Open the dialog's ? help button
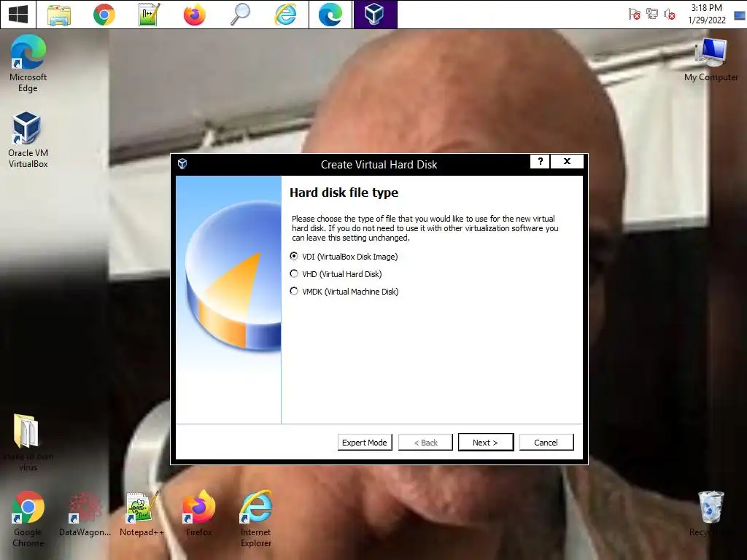 coord(541,161)
